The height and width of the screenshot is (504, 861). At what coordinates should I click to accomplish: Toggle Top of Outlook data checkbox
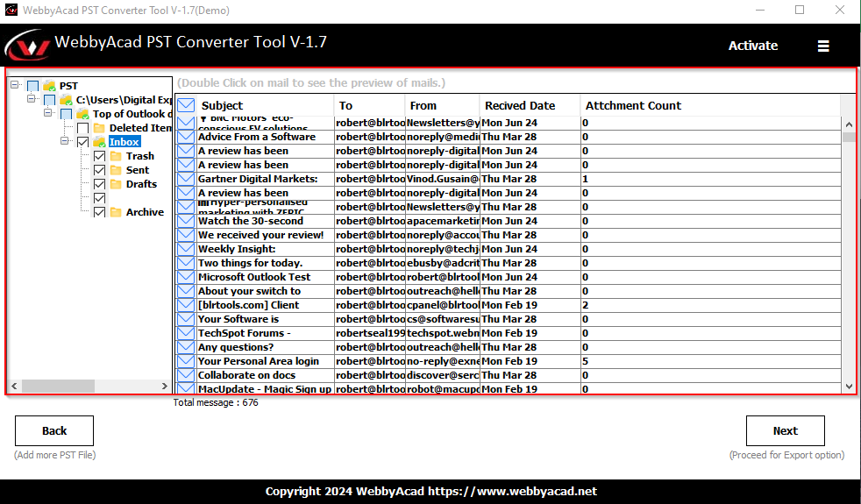(x=66, y=114)
